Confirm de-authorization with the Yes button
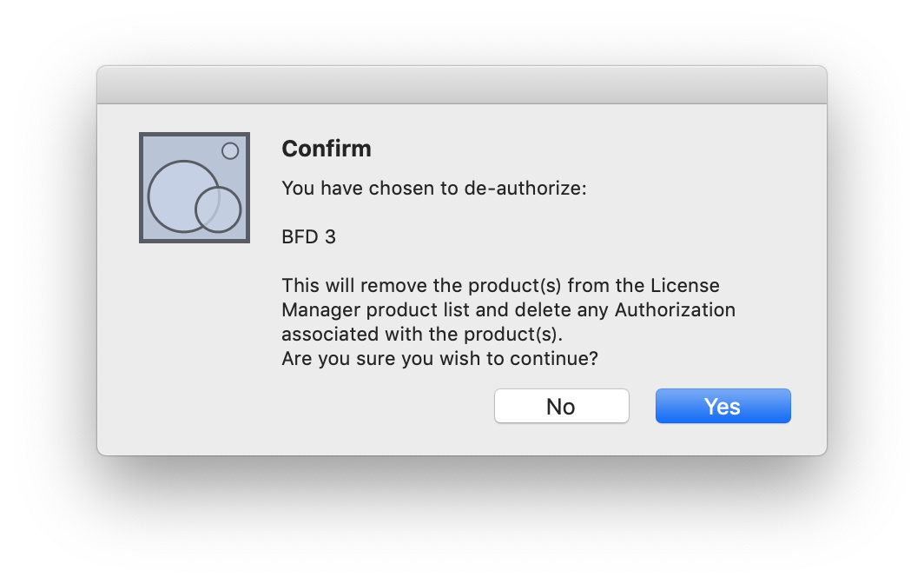This screenshot has height=584, width=924. click(x=723, y=406)
